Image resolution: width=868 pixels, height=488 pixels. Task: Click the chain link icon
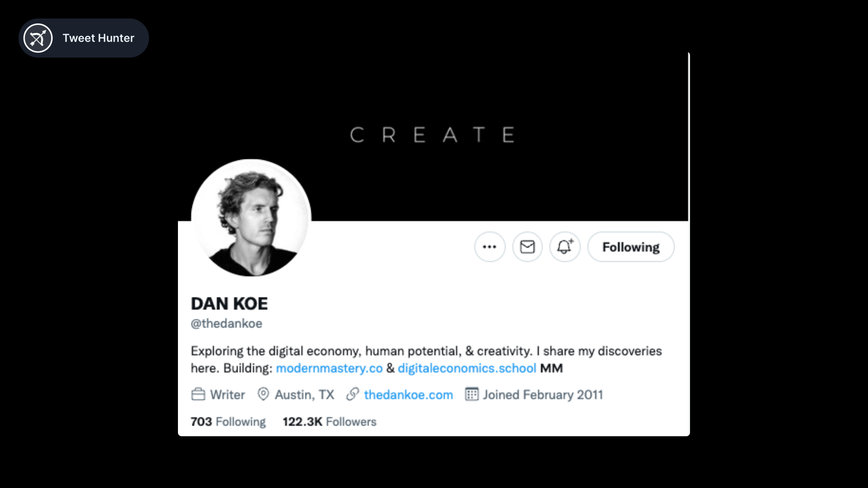353,394
